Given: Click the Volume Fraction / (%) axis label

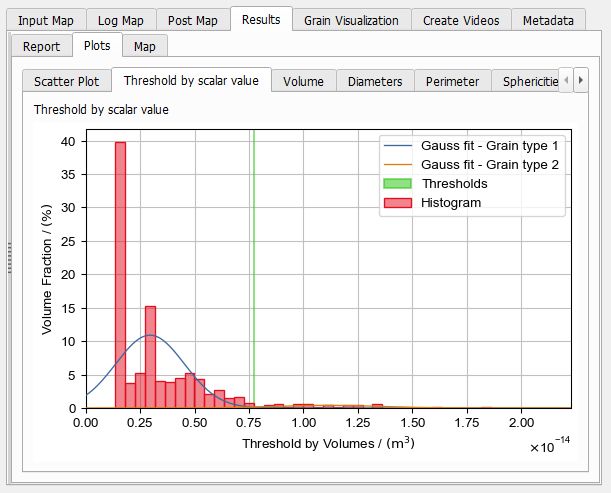Looking at the screenshot, I should pyautogui.click(x=47, y=269).
